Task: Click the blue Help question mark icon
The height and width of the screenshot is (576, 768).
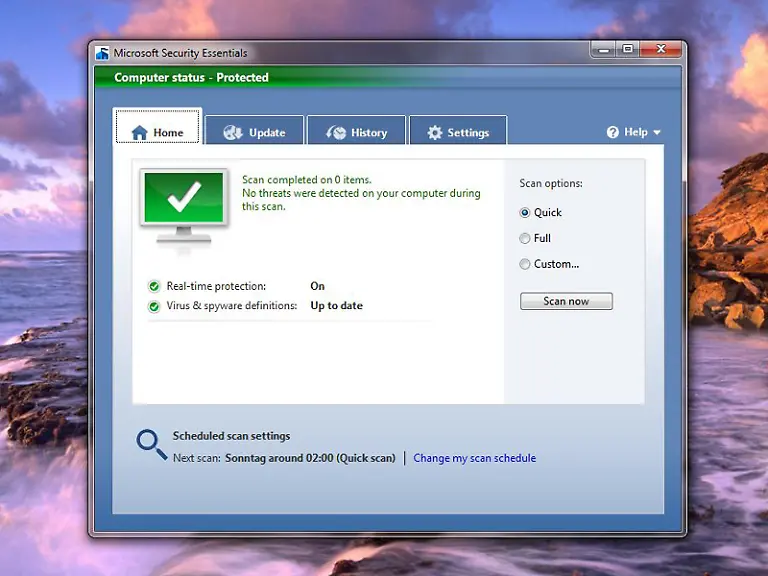Action: tap(613, 132)
